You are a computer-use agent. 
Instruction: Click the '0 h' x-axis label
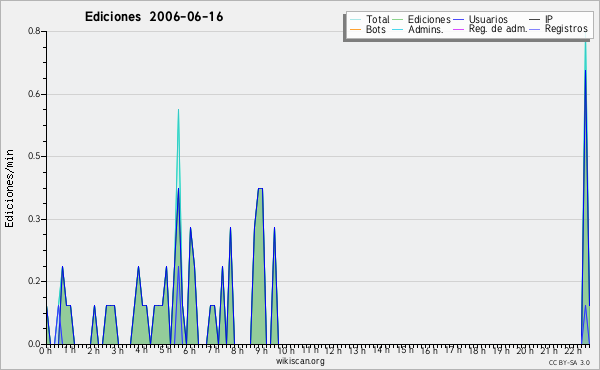pos(45,351)
